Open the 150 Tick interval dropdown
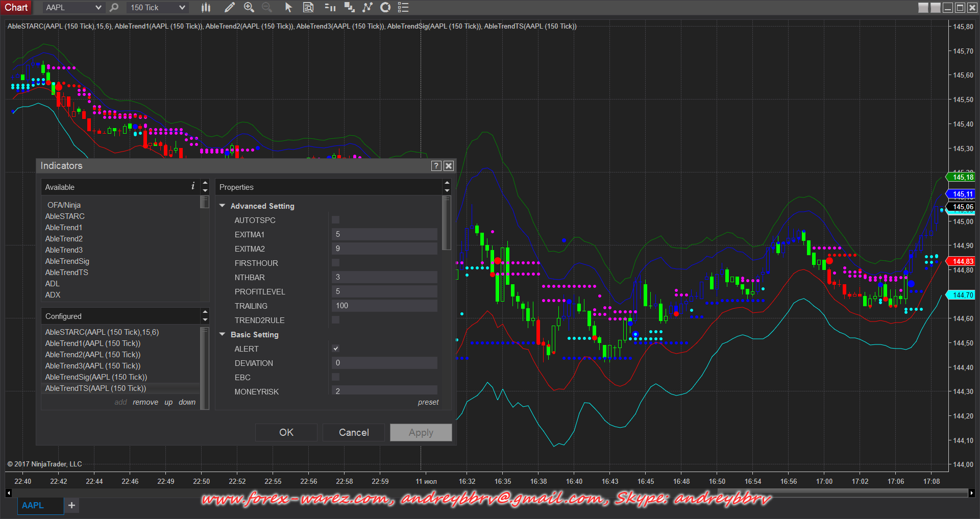Viewport: 980px width, 519px height. [x=157, y=7]
